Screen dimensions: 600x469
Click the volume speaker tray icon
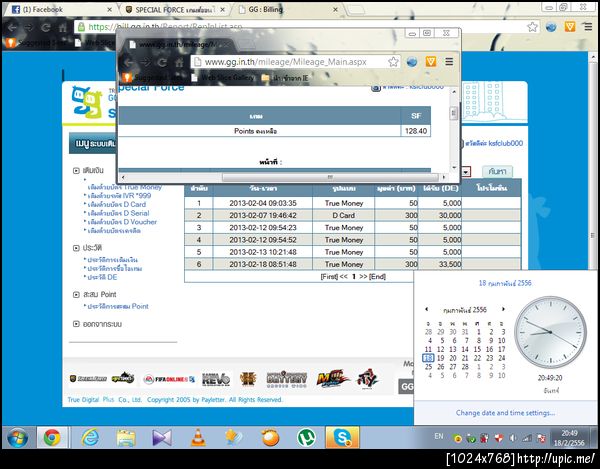pos(513,438)
